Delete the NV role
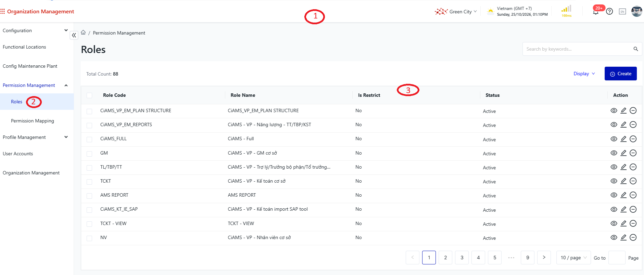 [x=633, y=237]
